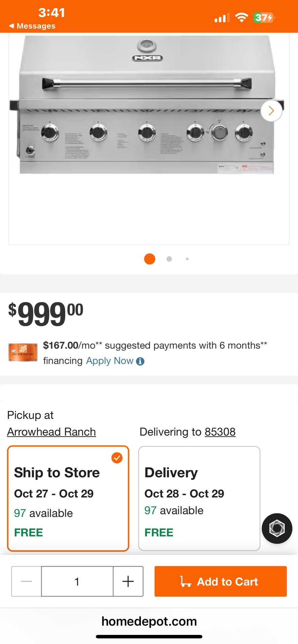Select the Ship to Store option
The width and height of the screenshot is (298, 644).
point(68,498)
